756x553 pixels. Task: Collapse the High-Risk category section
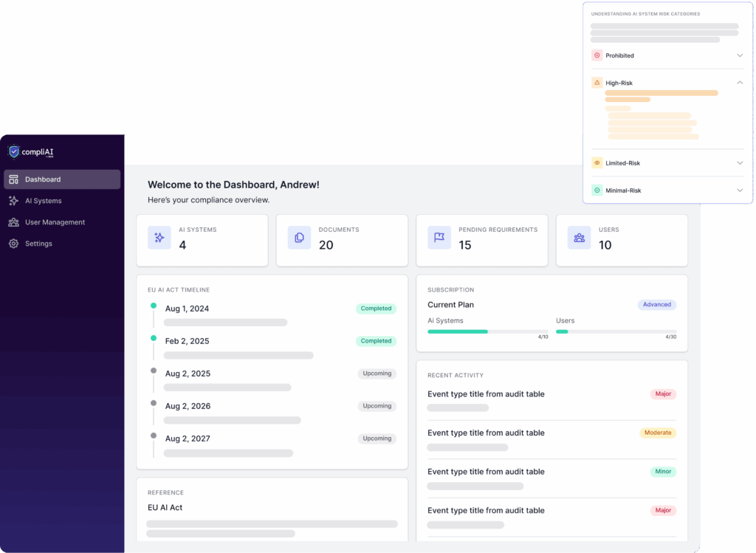click(x=740, y=83)
